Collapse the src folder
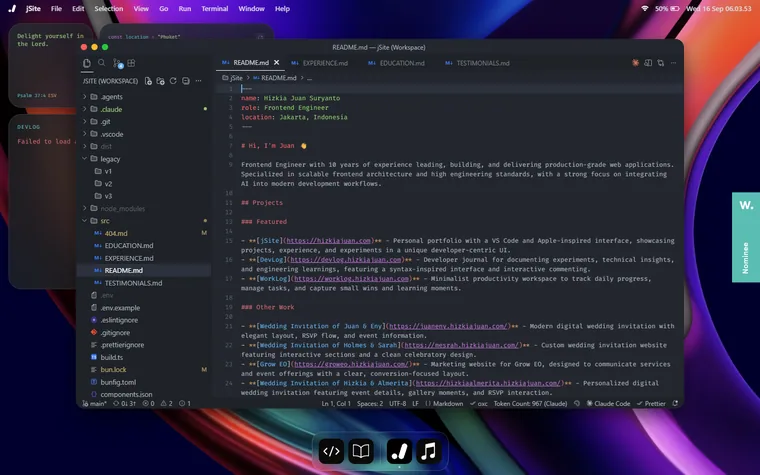 point(143,221)
